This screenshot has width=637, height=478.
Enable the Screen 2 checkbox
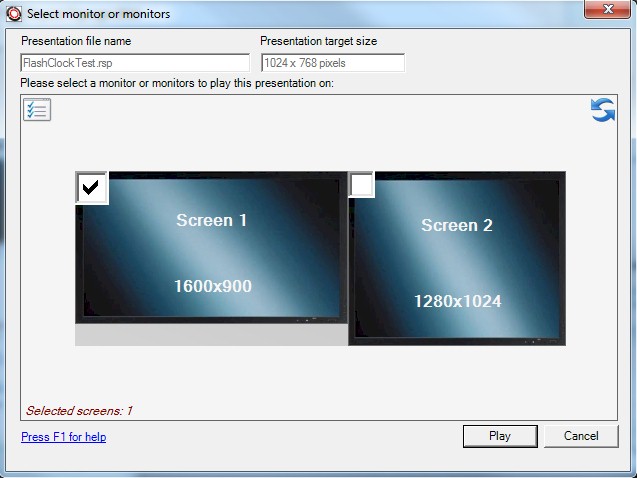pyautogui.click(x=362, y=185)
